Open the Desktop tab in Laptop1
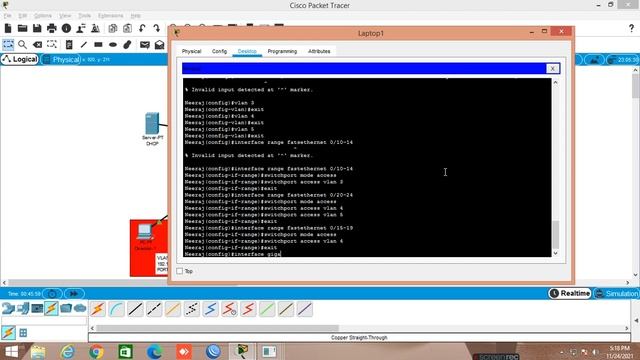 [x=247, y=51]
